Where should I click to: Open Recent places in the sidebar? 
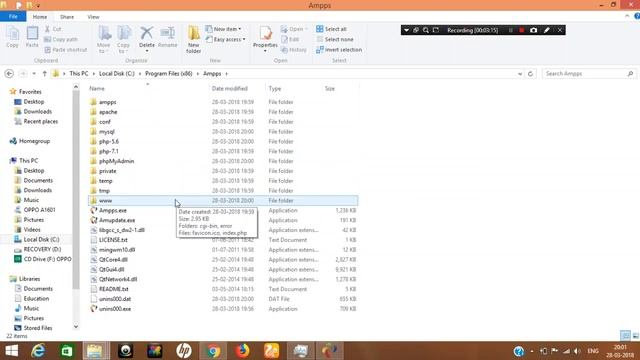tap(40, 121)
